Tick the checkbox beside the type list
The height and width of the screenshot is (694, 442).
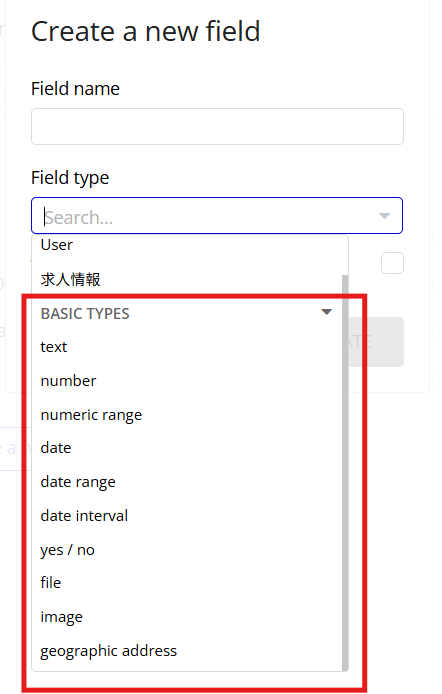(x=392, y=263)
